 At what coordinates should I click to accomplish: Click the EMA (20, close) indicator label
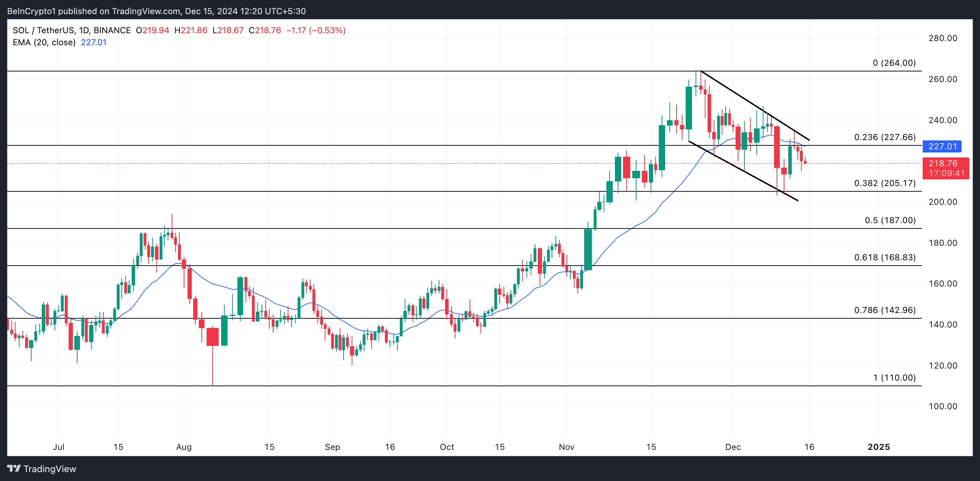pyautogui.click(x=44, y=42)
